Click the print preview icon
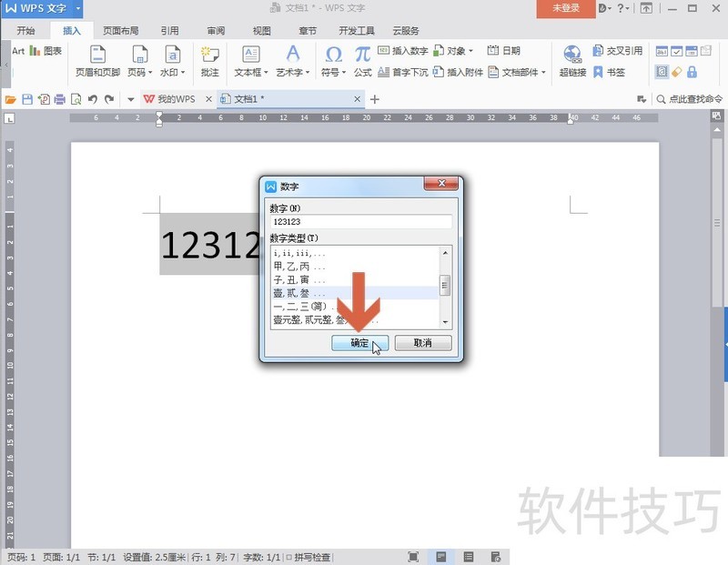Viewport: 728px width, 565px height. 76,99
